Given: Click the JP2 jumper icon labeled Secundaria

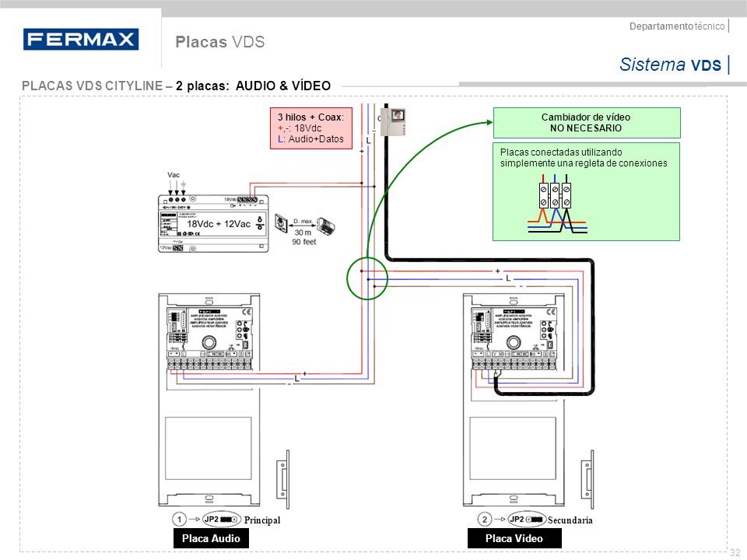Looking at the screenshot, I should point(527,519).
